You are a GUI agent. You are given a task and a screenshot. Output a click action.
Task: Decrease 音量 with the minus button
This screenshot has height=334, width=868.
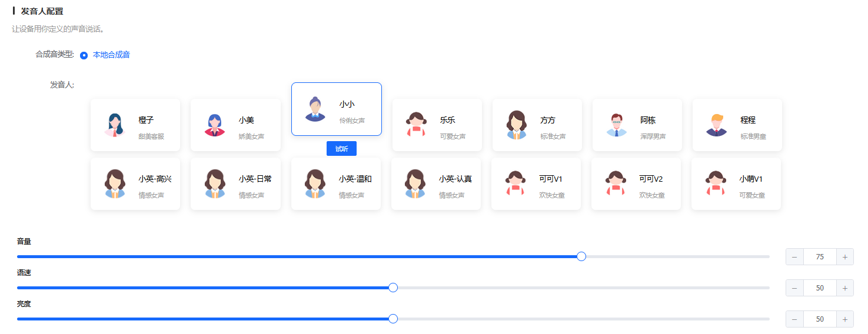click(794, 257)
